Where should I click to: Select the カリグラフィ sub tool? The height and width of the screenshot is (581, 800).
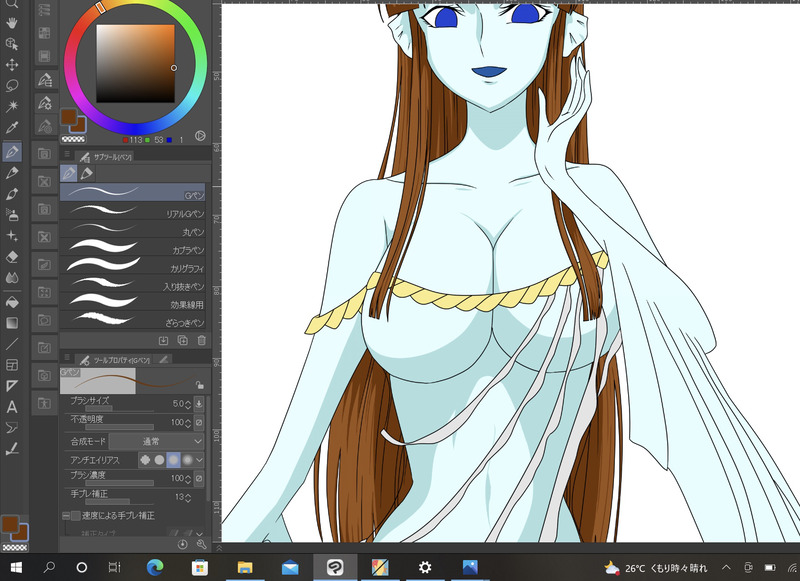[x=133, y=265]
